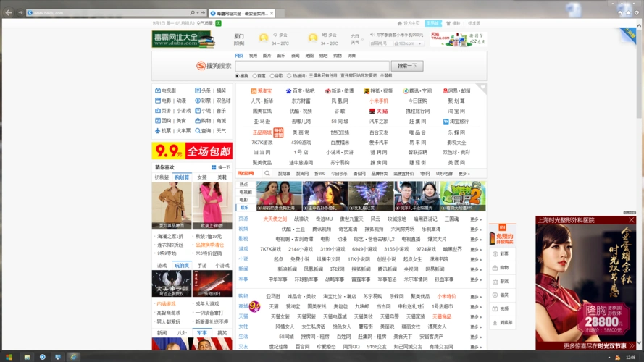This screenshot has height=362, width=644.
Task: Click the Sina Weibo icon beside 新浪·微博
Action: tap(327, 91)
